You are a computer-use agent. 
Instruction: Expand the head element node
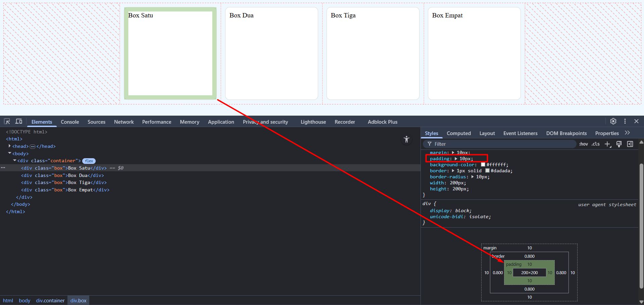9,146
